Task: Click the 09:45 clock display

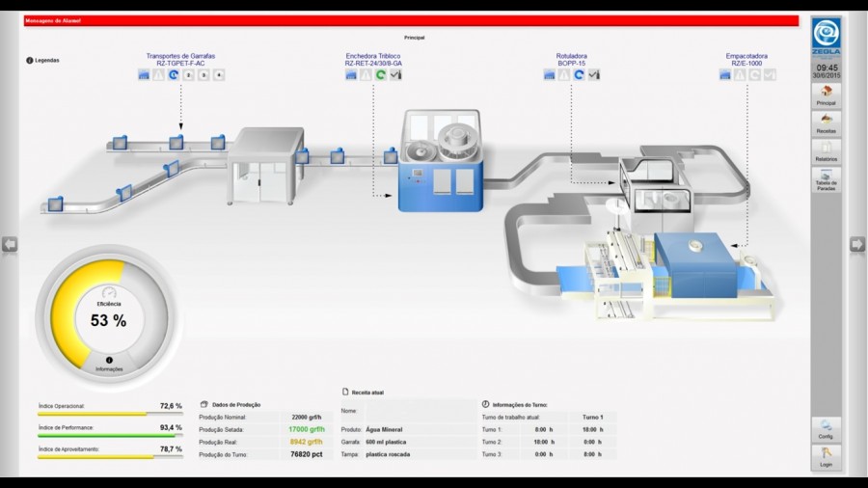Action: pos(827,68)
